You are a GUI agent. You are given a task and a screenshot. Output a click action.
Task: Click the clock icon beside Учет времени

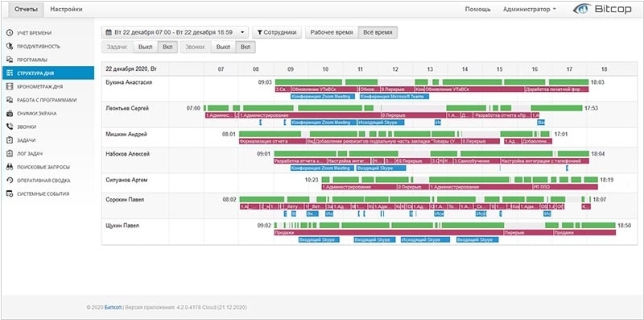(x=10, y=33)
